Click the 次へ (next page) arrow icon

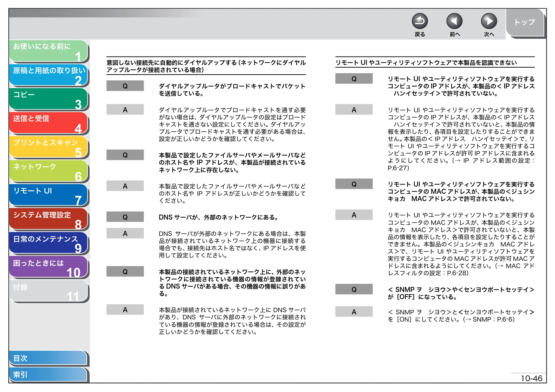pyautogui.click(x=489, y=21)
